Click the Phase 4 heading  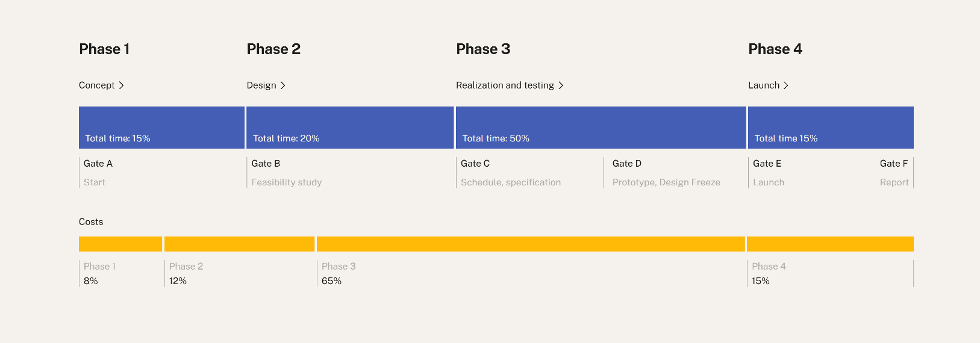[775, 49]
